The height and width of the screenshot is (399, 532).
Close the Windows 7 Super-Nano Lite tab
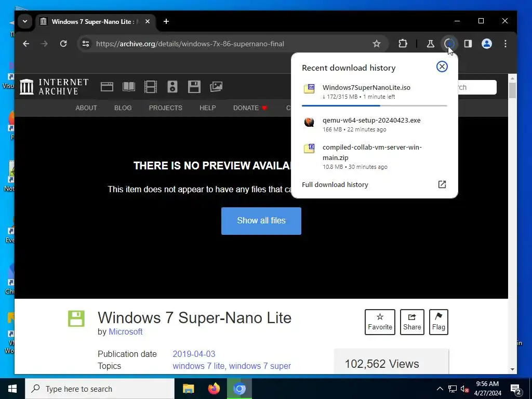(147, 21)
